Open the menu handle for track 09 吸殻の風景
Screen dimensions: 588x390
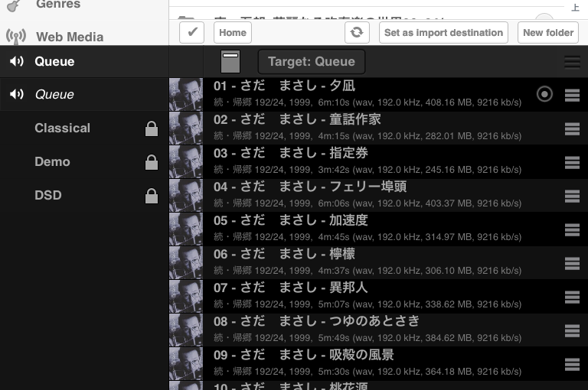tap(572, 364)
